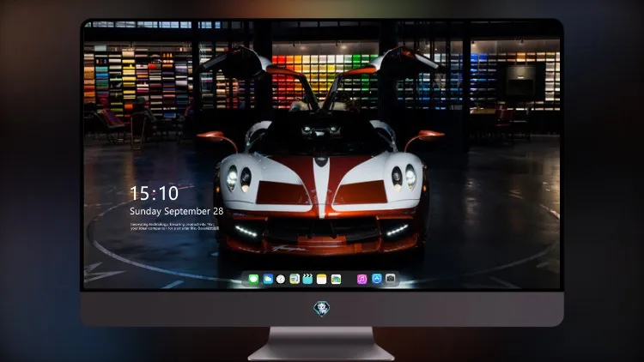This screenshot has width=644, height=362.
Task: Open the Weather app in dock
Action: (x=268, y=279)
